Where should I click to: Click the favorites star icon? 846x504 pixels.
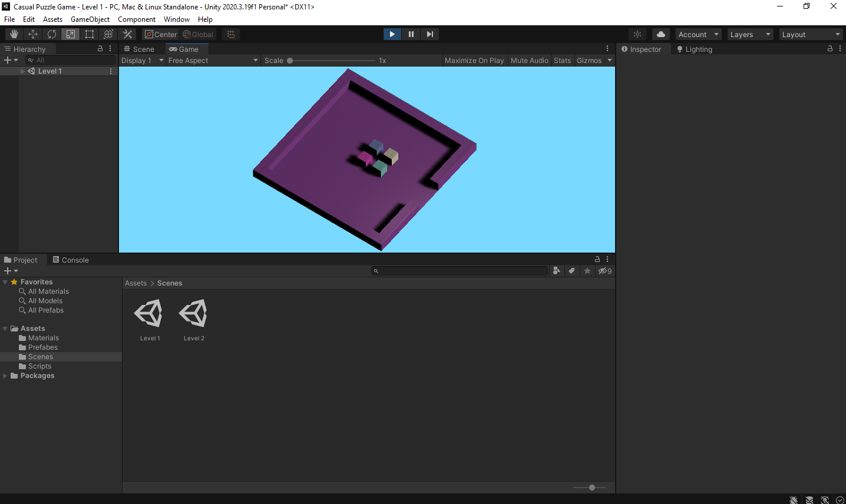[587, 271]
